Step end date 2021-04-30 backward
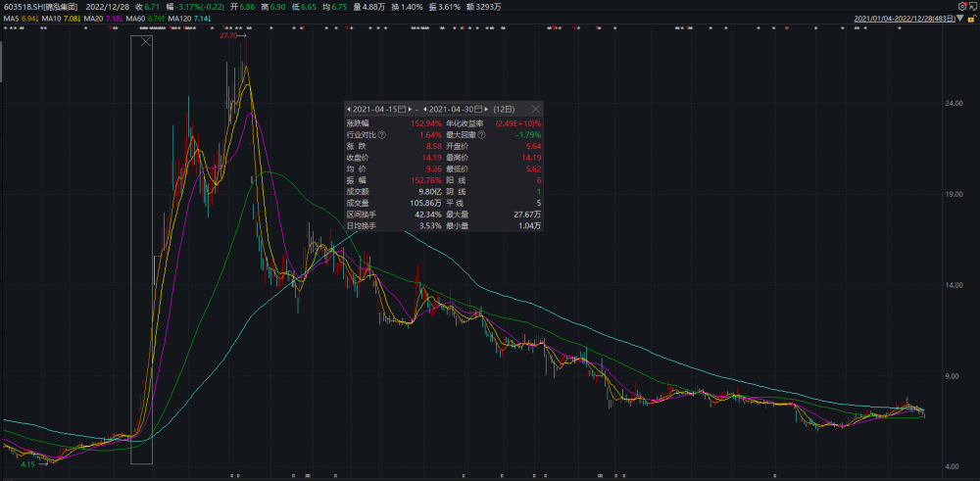Screen dimensions: 980x481 click(x=425, y=110)
